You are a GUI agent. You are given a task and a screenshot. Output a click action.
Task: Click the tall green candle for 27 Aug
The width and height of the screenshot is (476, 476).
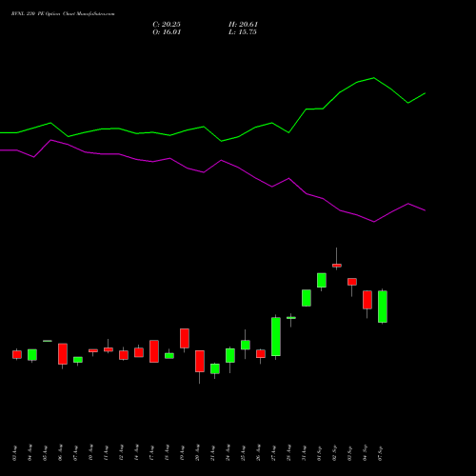point(276,337)
